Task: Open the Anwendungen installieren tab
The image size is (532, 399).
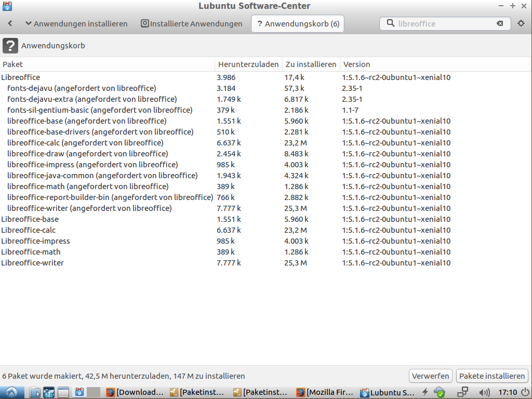Action: pyautogui.click(x=76, y=23)
